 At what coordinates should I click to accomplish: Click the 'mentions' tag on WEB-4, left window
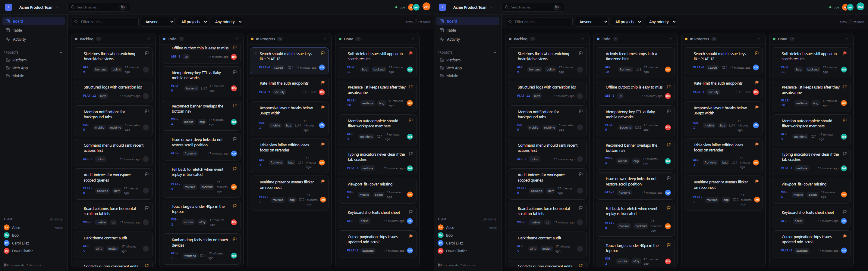coord(366,137)
